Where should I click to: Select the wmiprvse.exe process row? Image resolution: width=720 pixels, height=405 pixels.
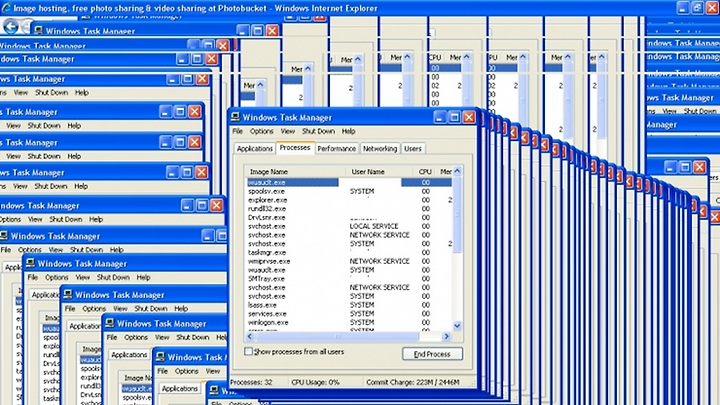pos(349,261)
